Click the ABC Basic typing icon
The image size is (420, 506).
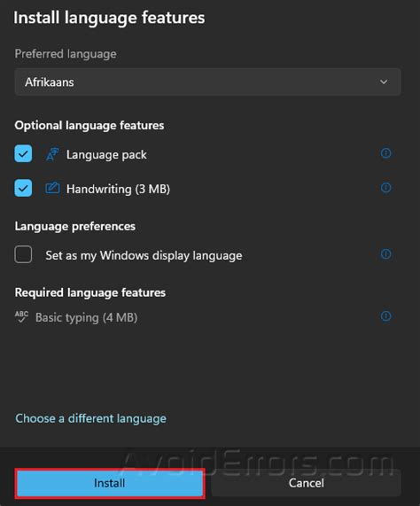point(21,316)
